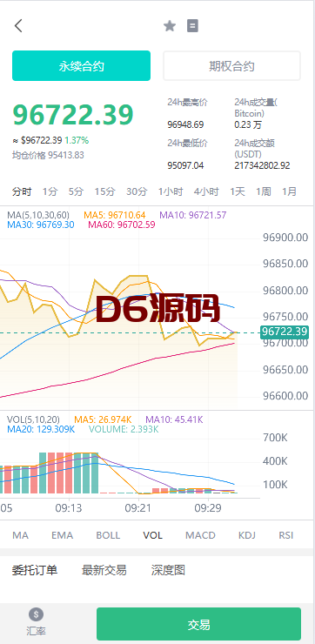Image resolution: width=315 pixels, height=644 pixels.
Task: View the 最新交易 tab
Action: click(x=104, y=570)
